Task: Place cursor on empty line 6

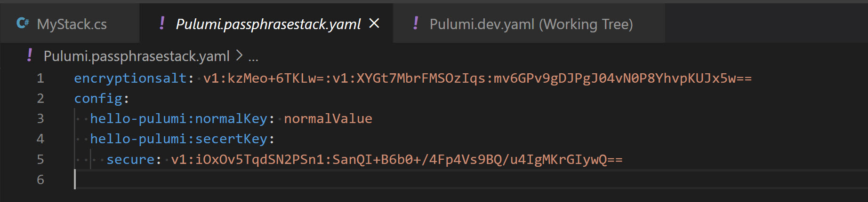Action: [x=471, y=179]
